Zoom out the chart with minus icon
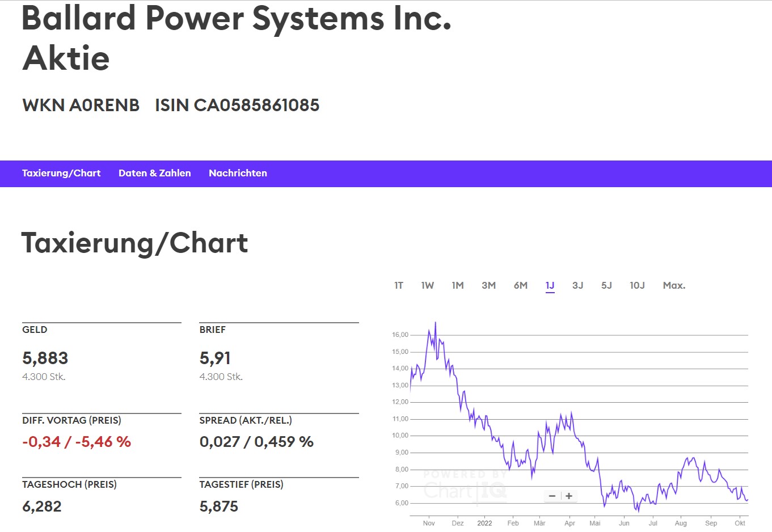This screenshot has width=772, height=532. [552, 496]
